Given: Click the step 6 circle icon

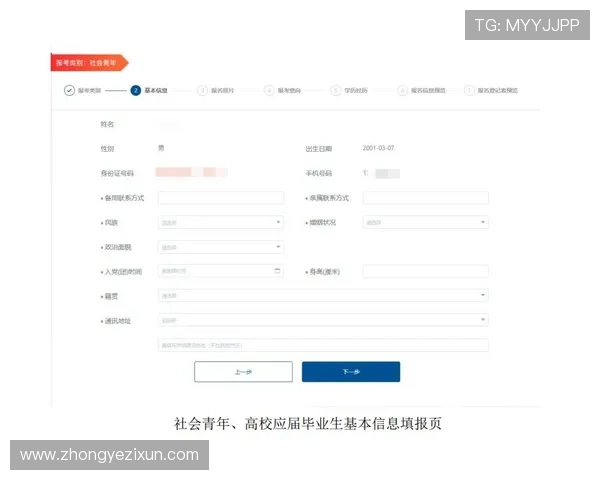Looking at the screenshot, I should [x=402, y=90].
